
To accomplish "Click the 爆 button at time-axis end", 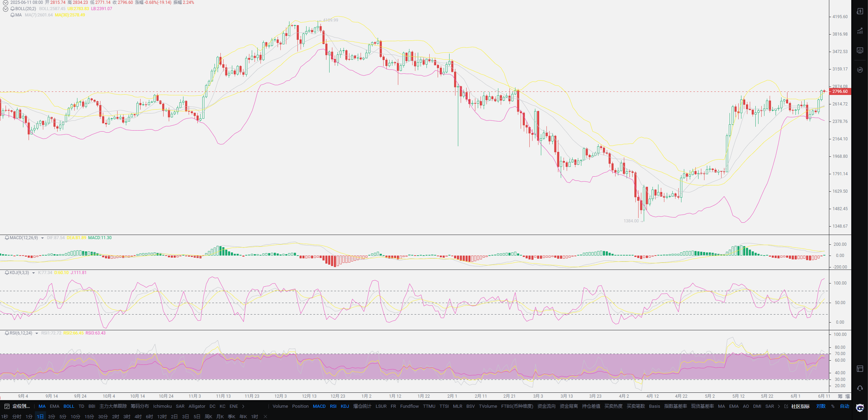I will [x=847, y=396].
